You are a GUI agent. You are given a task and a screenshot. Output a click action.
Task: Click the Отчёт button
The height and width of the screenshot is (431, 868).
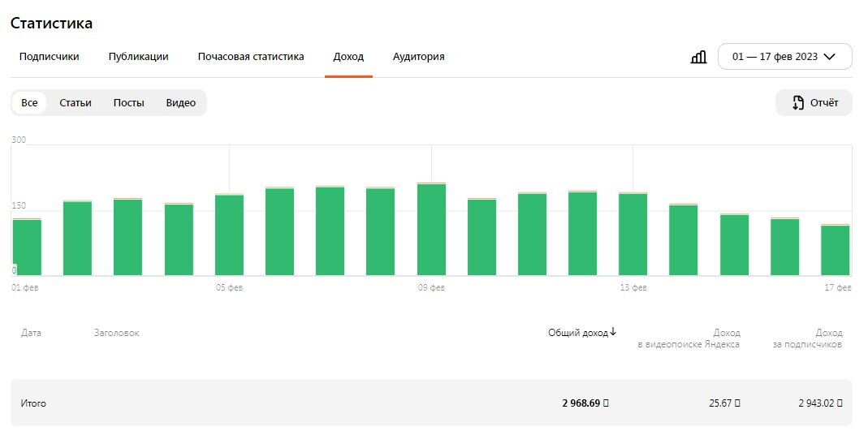(814, 102)
